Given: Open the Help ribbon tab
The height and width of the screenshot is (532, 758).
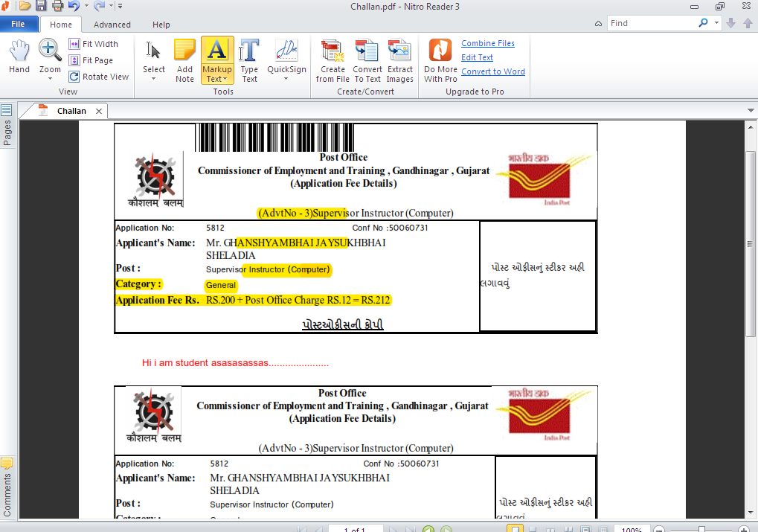Looking at the screenshot, I should point(161,25).
